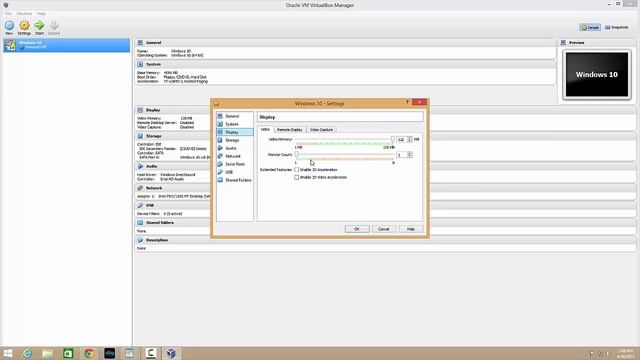
Task: Open the File menu
Action: coord(8,13)
